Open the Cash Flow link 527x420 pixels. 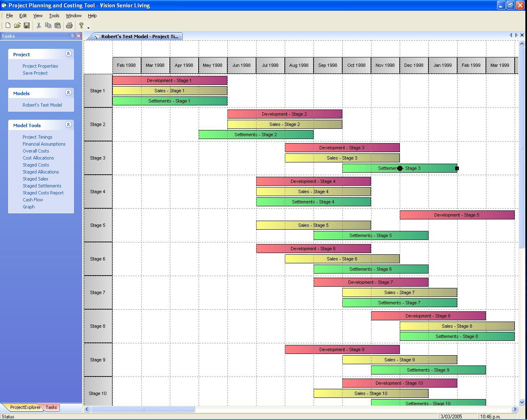(x=33, y=200)
